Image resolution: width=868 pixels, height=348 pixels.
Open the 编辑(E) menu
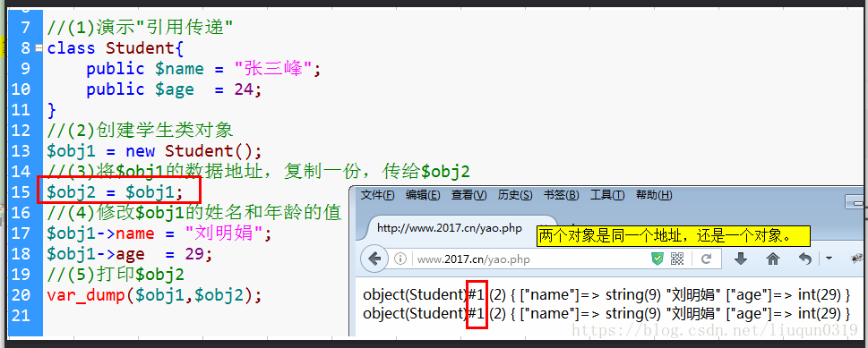423,195
